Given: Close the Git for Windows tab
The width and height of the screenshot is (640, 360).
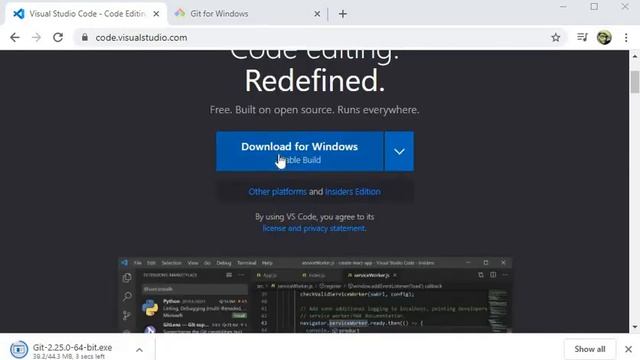Looking at the screenshot, I should (x=317, y=14).
